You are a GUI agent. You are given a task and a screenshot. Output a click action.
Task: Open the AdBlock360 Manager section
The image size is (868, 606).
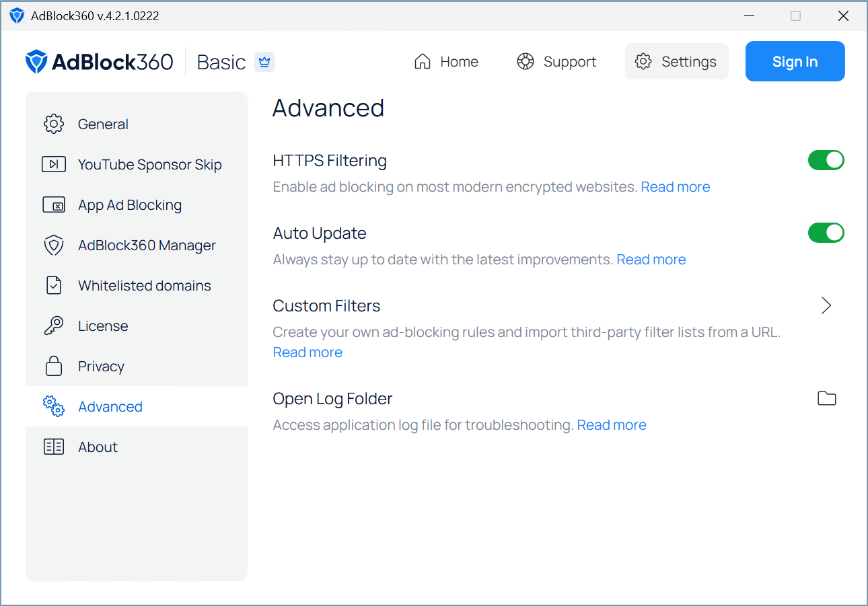pos(137,245)
